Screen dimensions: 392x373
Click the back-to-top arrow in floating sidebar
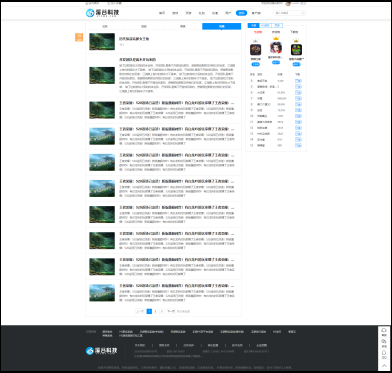point(384,366)
